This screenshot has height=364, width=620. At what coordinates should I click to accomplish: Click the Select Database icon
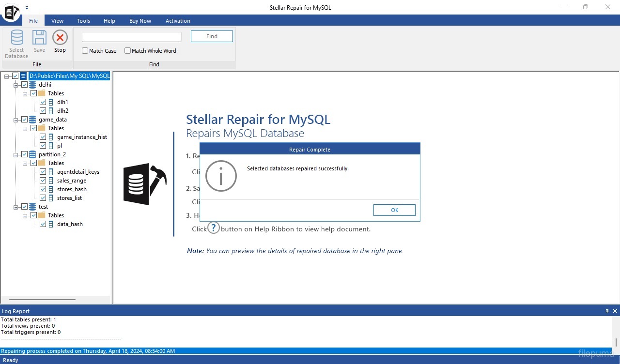click(17, 38)
